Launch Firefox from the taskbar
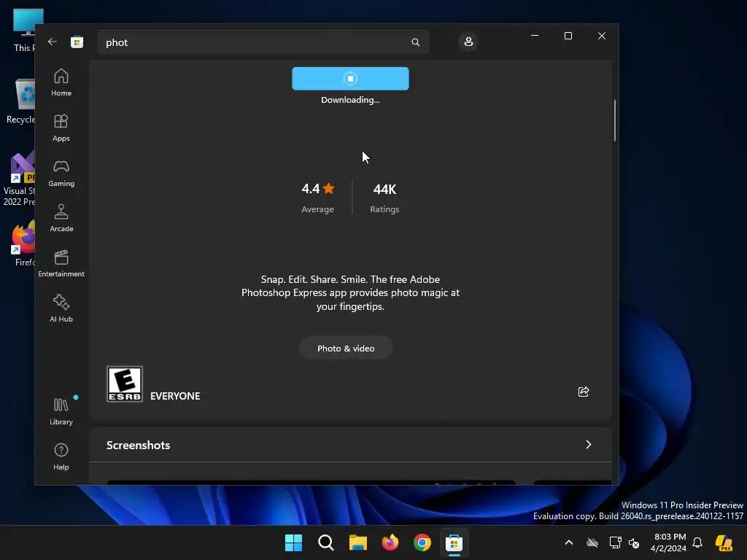This screenshot has width=747, height=560. (x=390, y=542)
